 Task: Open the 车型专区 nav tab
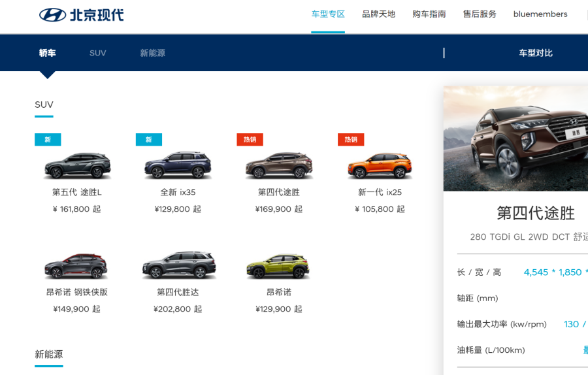[328, 14]
